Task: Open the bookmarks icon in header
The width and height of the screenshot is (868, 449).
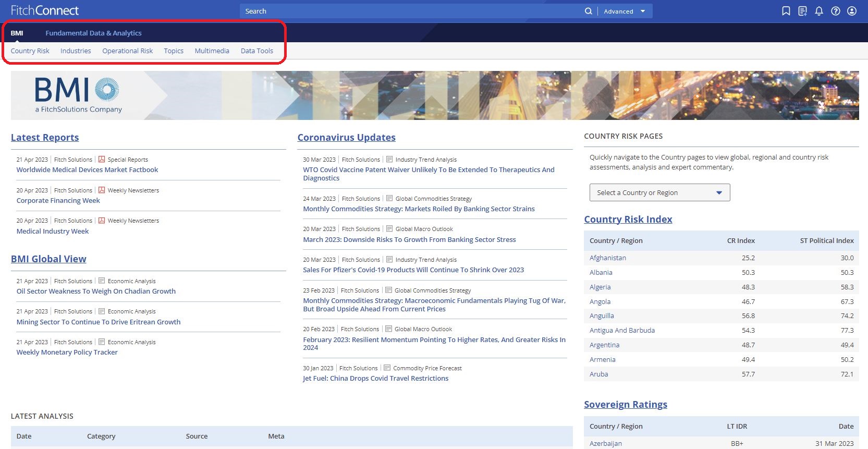Action: [x=786, y=11]
